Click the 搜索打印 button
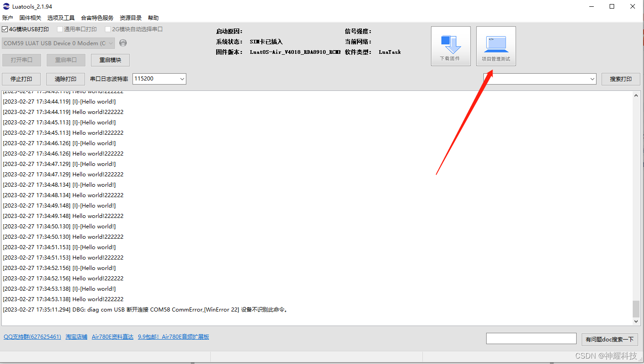The height and width of the screenshot is (364, 644). point(621,79)
